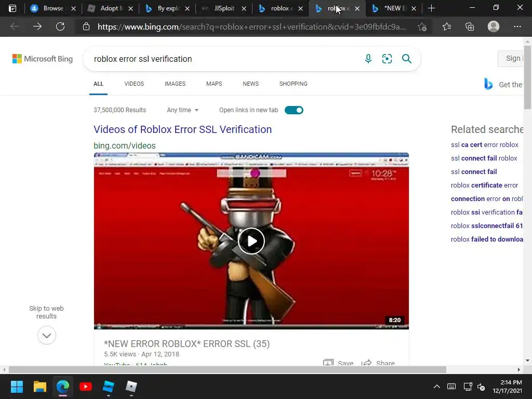Screen dimensions: 532x399
Task: Click the video thumbnail image
Action: tap(251, 241)
